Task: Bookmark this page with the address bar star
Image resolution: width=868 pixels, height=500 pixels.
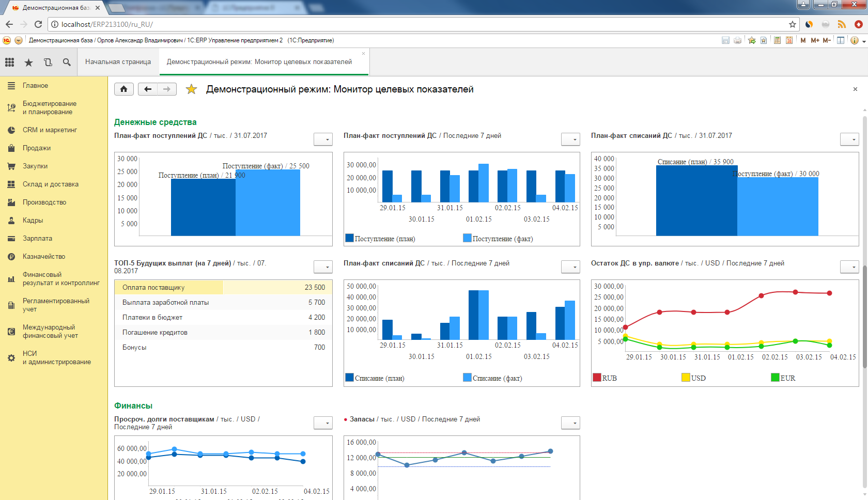Action: [792, 24]
